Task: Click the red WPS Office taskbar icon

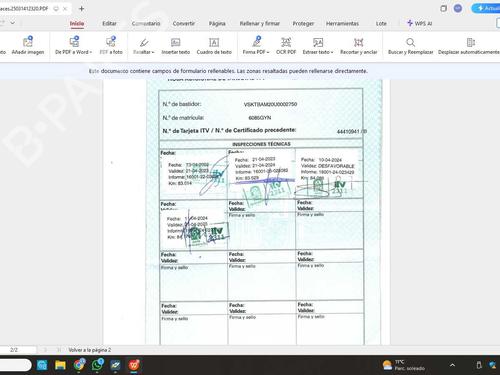Action: pyautogui.click(x=134, y=365)
